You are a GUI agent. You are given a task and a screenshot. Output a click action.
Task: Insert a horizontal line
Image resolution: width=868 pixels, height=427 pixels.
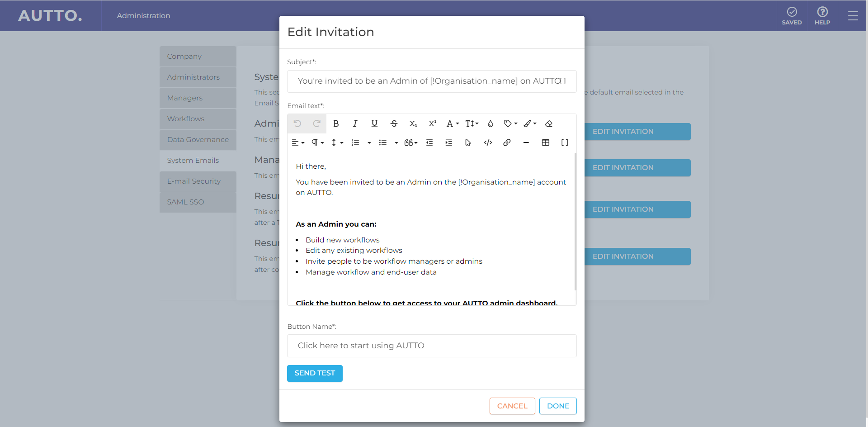click(526, 142)
